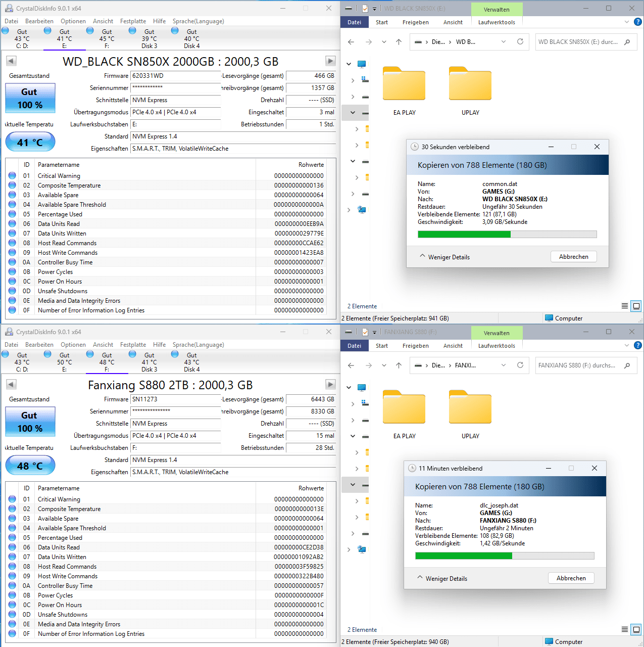Switch FANXIANG Explorer to details view icon
Screen dimensions: 644x647
pyautogui.click(x=625, y=629)
